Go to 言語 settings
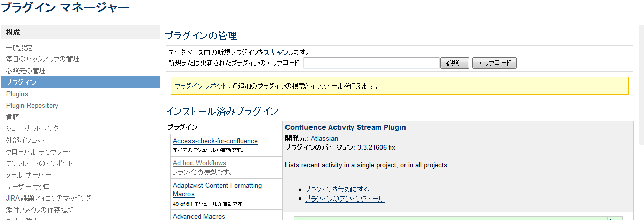The height and width of the screenshot is (220, 644). click(12, 117)
